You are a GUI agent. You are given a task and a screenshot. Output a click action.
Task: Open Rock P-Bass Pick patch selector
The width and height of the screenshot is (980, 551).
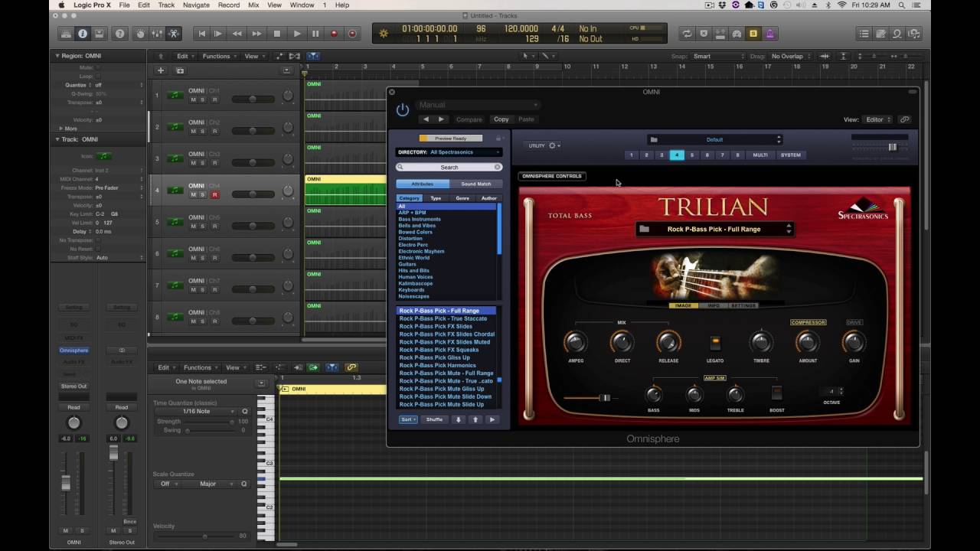714,229
